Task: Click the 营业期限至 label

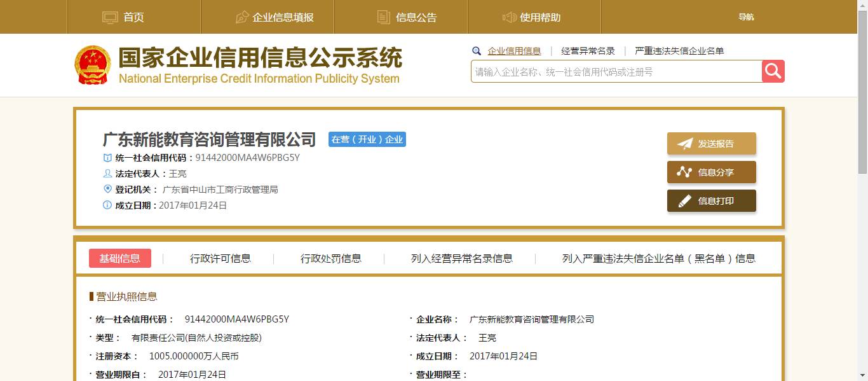Action: pyautogui.click(x=442, y=375)
